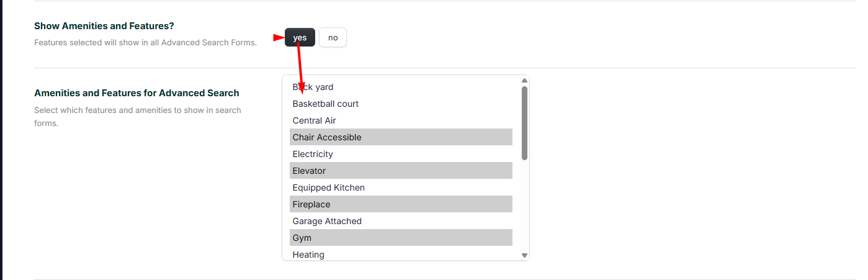Click the scroll up arrow of listbox
Viewport: 868px width, 280px height.
[524, 81]
